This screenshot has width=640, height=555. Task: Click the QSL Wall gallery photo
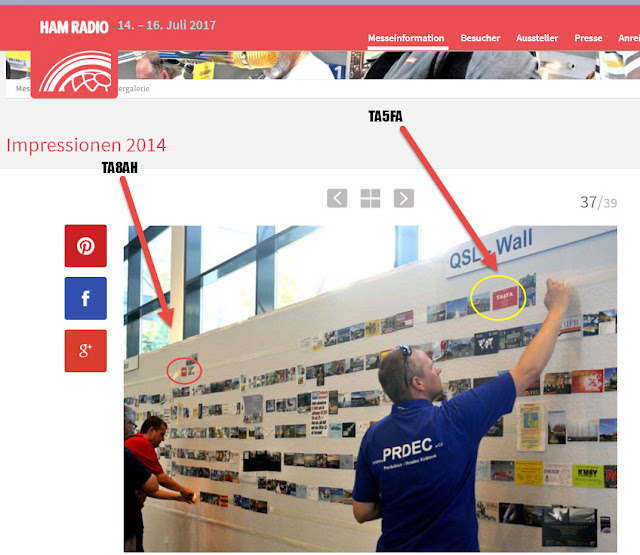(370, 388)
